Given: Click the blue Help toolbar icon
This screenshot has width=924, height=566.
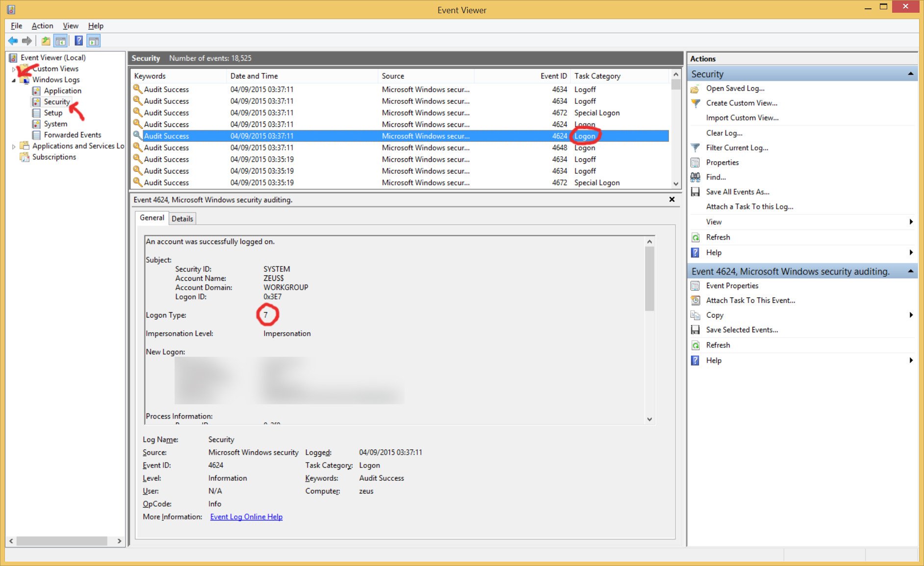Looking at the screenshot, I should (78, 41).
